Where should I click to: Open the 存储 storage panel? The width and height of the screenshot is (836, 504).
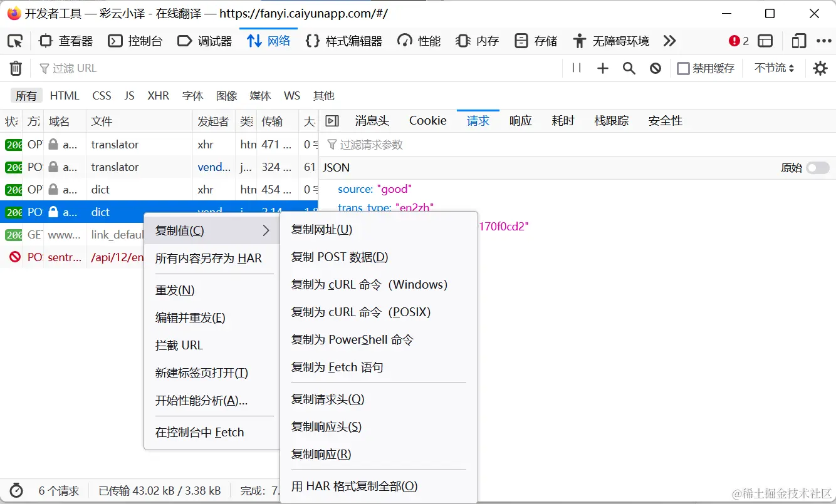[x=536, y=41]
